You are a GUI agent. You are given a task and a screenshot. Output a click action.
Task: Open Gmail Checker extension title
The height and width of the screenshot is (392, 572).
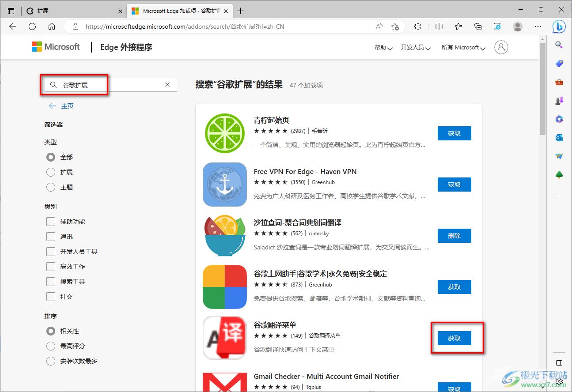[326, 376]
